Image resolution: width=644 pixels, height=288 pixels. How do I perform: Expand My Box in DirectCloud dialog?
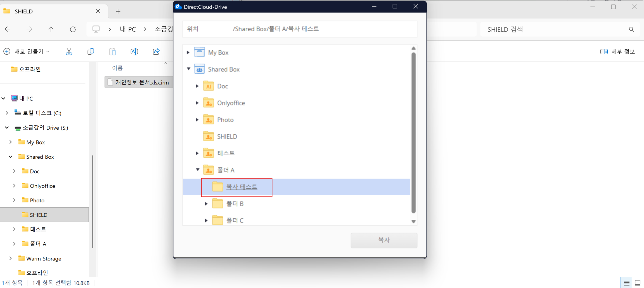pyautogui.click(x=188, y=52)
